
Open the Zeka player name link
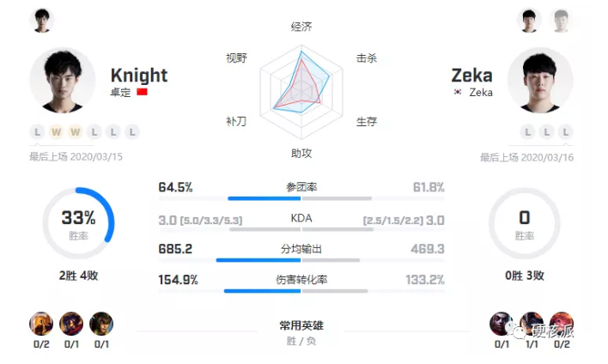click(x=472, y=76)
